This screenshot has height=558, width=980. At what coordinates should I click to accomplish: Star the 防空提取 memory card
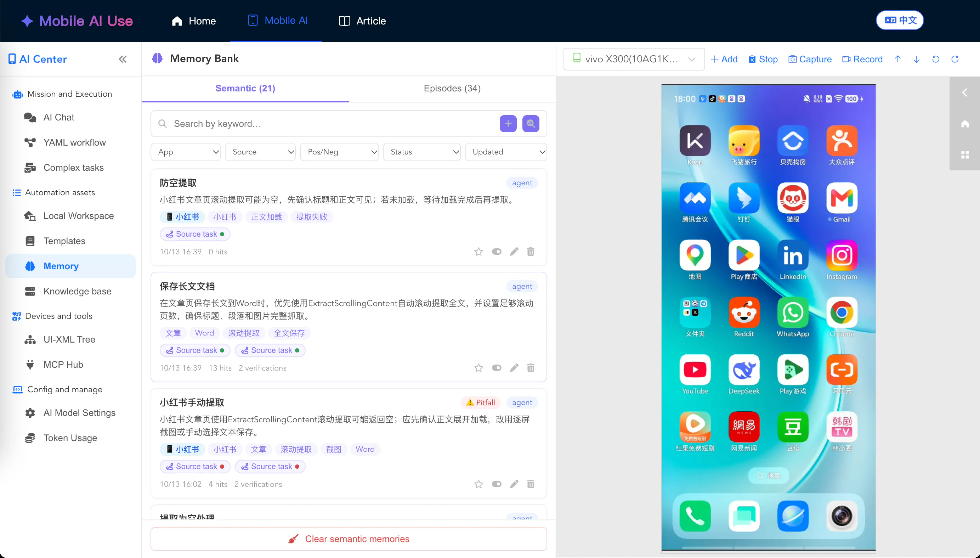tap(478, 252)
